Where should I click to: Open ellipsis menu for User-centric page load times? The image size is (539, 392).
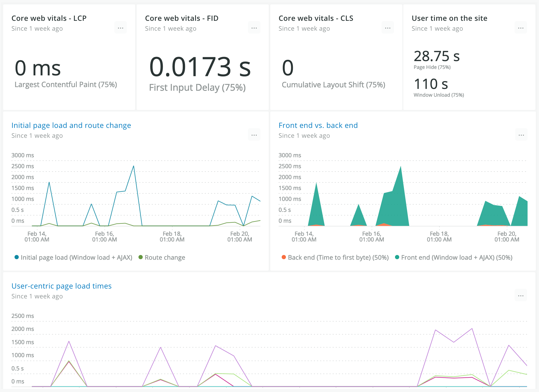pos(521,296)
